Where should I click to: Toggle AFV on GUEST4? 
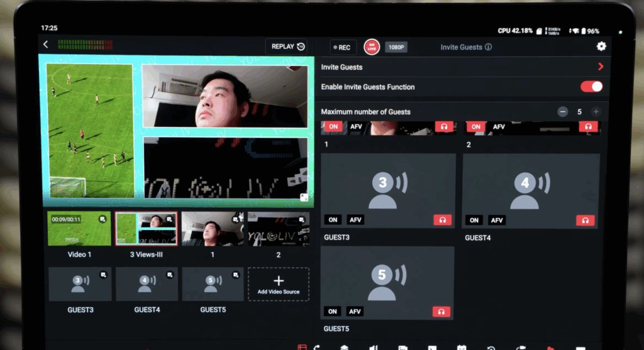click(497, 220)
